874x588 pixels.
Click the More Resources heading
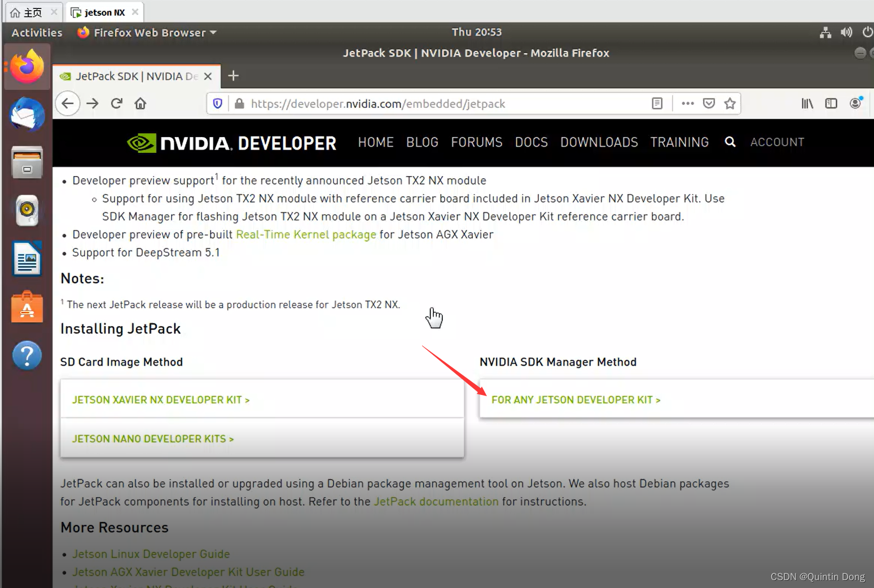[x=115, y=527]
